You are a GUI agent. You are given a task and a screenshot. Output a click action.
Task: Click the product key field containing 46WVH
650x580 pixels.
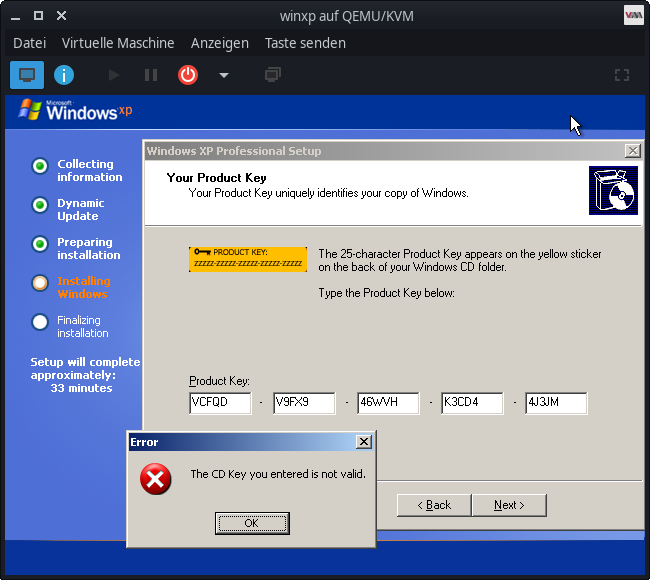click(x=388, y=403)
